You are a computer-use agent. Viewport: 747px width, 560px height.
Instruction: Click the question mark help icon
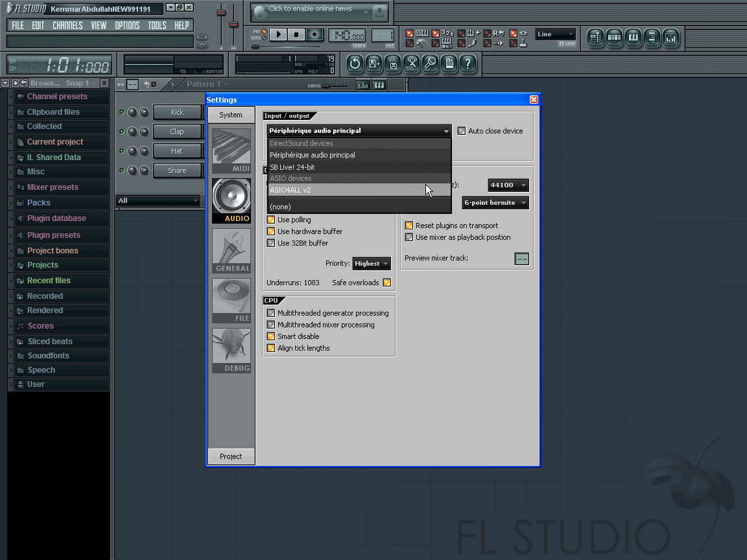tap(468, 64)
